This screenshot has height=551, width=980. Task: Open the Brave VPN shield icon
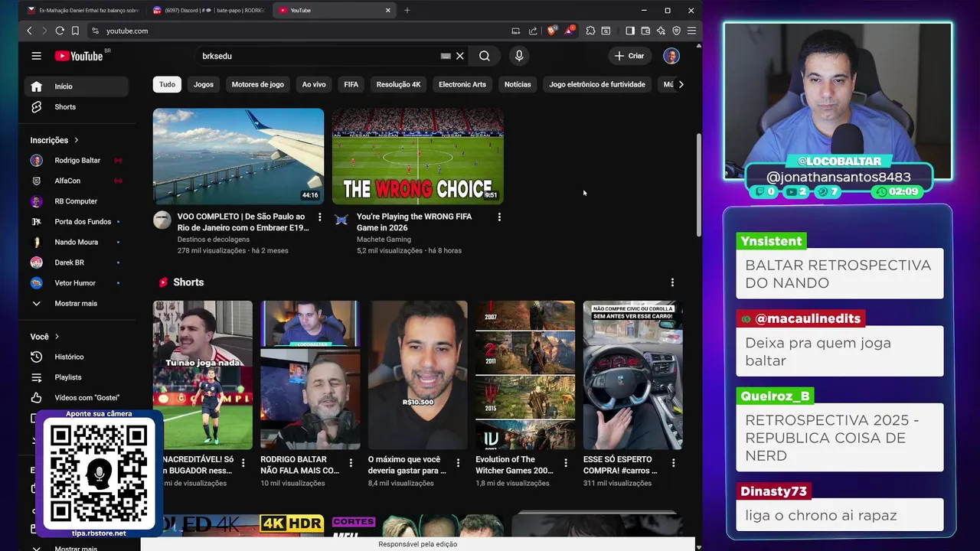click(676, 31)
